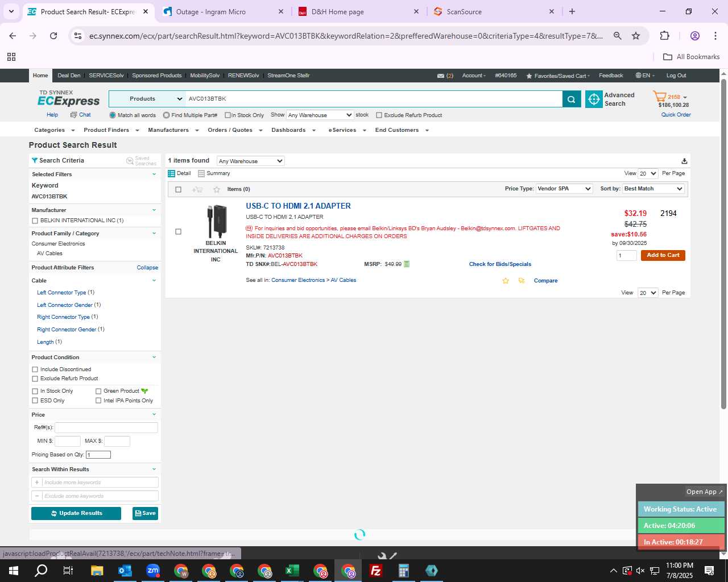Collapse the Selected Filters section
Viewport: 728px width, 582px height.
tap(154, 174)
